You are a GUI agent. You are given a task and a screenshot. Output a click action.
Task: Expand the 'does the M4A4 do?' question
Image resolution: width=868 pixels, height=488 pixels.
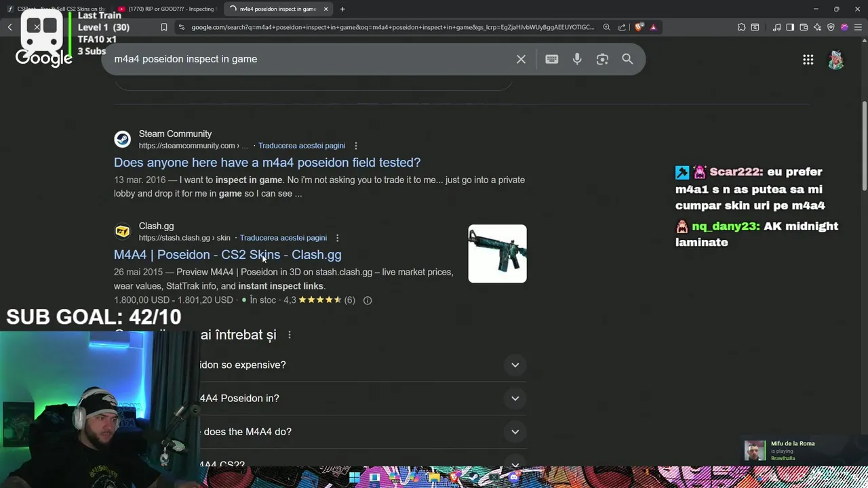pos(515,432)
